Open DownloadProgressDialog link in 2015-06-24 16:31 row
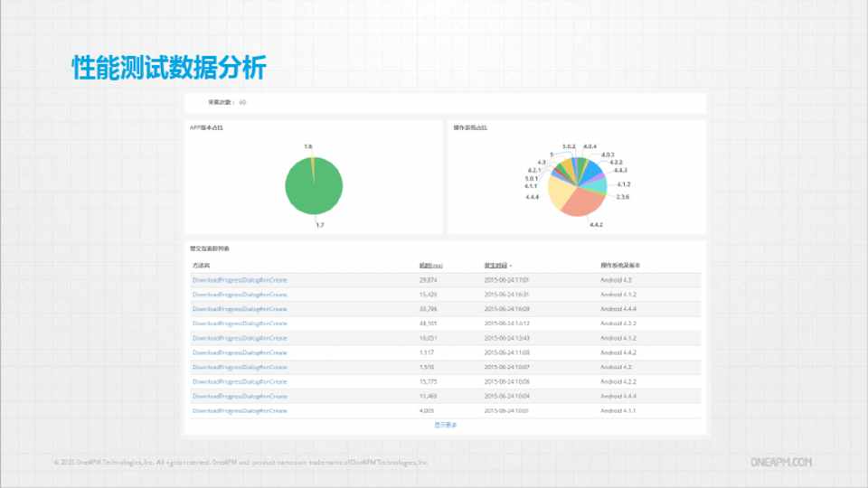The height and width of the screenshot is (488, 868). coord(240,295)
